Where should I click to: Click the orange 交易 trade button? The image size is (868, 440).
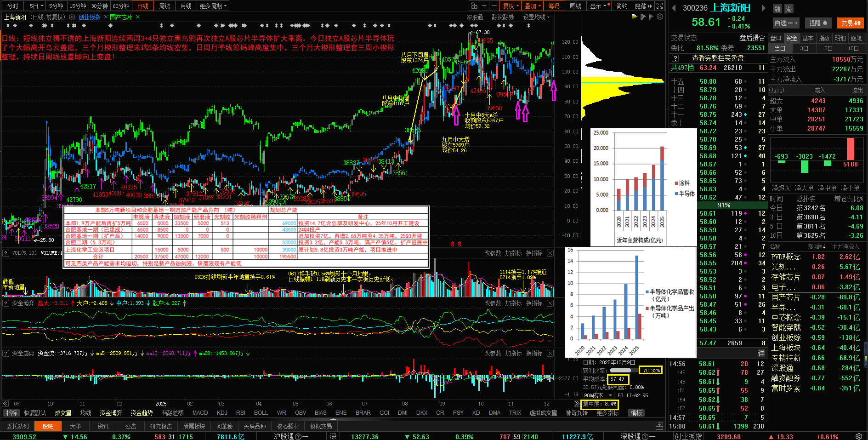pyautogui.click(x=851, y=23)
